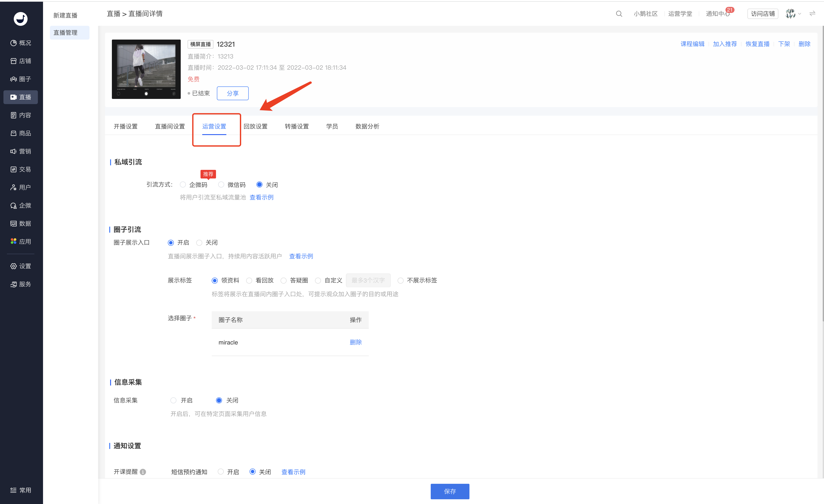
Task: Open the 圈子 community sidebar item
Action: tap(21, 79)
